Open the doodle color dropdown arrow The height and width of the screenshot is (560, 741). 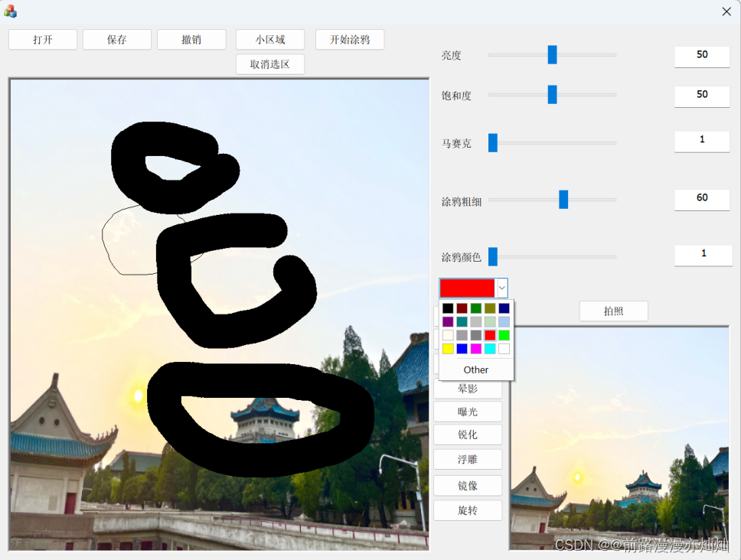[501, 288]
